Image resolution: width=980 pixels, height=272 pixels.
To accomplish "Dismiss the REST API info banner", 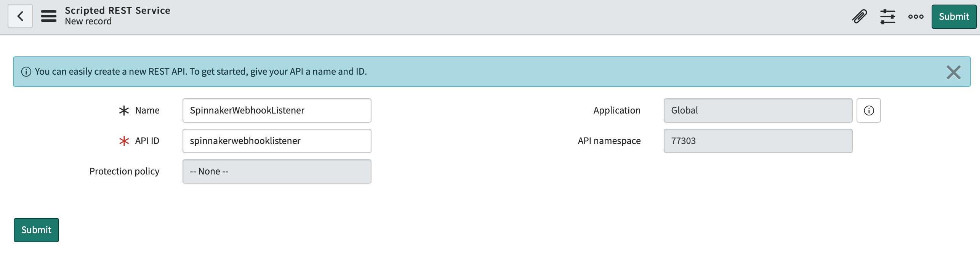I will (x=953, y=72).
